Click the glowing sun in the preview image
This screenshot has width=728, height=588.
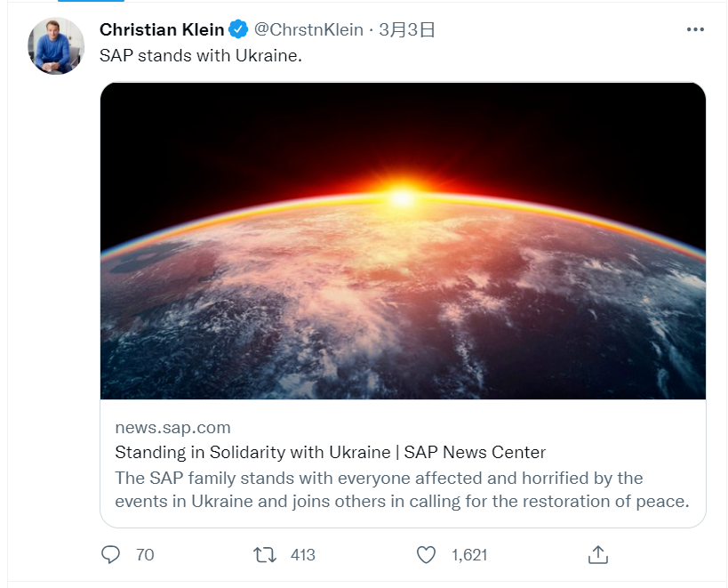click(x=402, y=197)
